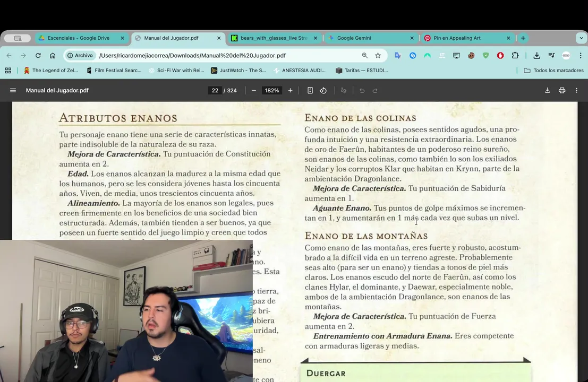Open the browser home page
588x382 pixels.
point(53,55)
